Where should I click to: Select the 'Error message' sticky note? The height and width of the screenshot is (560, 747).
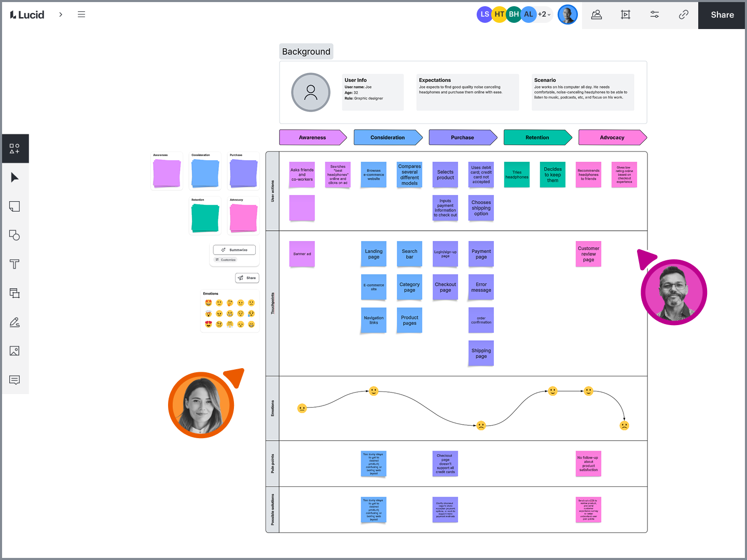click(x=481, y=287)
